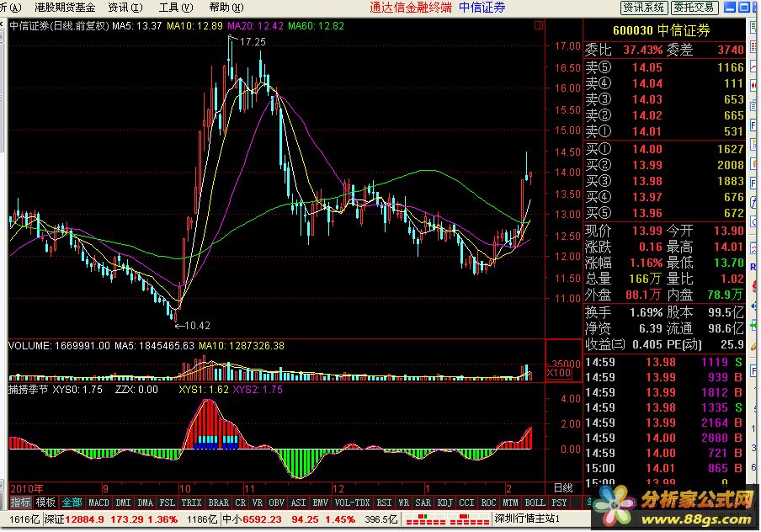
Task: Click the second red signal indicator in status bar
Action: point(470,519)
